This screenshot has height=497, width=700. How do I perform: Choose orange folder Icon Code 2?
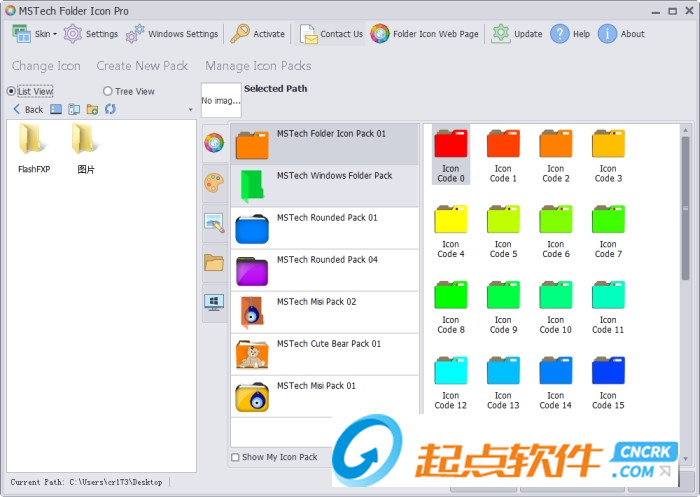coord(556,155)
